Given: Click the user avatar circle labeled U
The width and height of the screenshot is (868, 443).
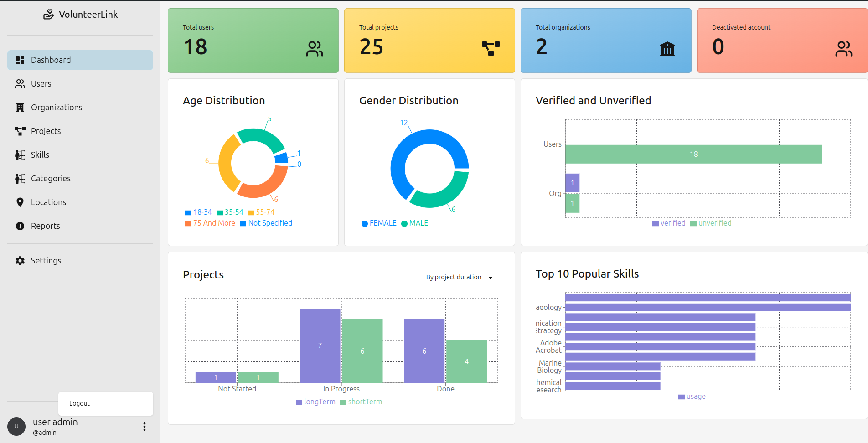Looking at the screenshot, I should 16,427.
